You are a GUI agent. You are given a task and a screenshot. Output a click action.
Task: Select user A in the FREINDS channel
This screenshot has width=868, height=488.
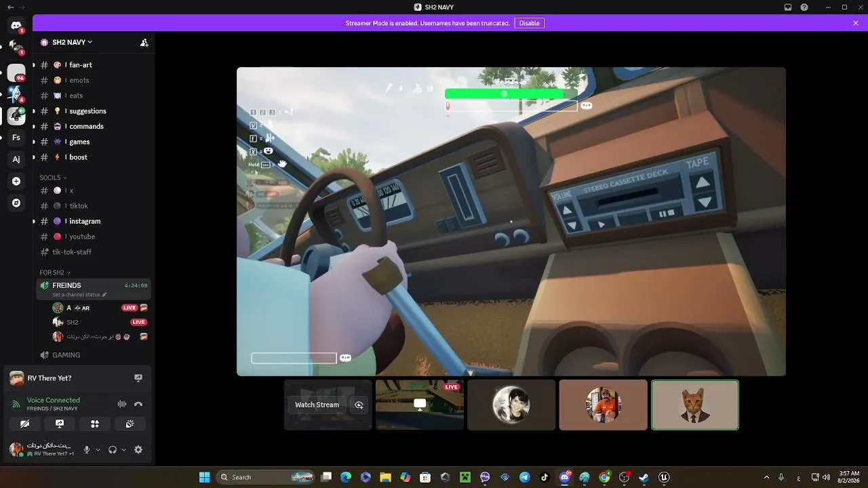point(100,308)
